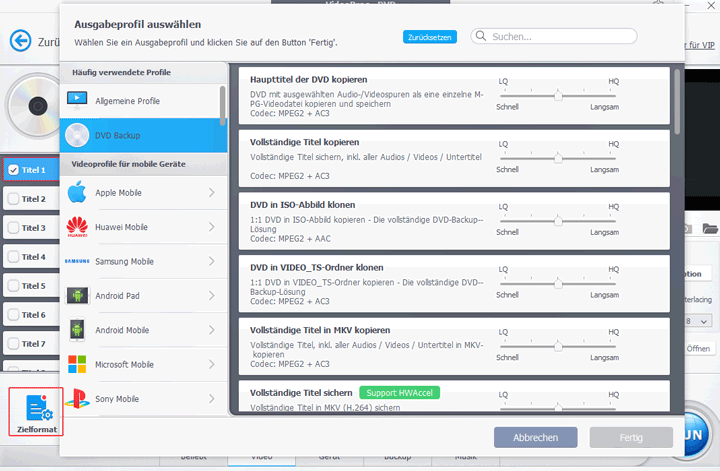The height and width of the screenshot is (471, 720).
Task: Check the Titel 6 checkbox
Action: [x=14, y=314]
